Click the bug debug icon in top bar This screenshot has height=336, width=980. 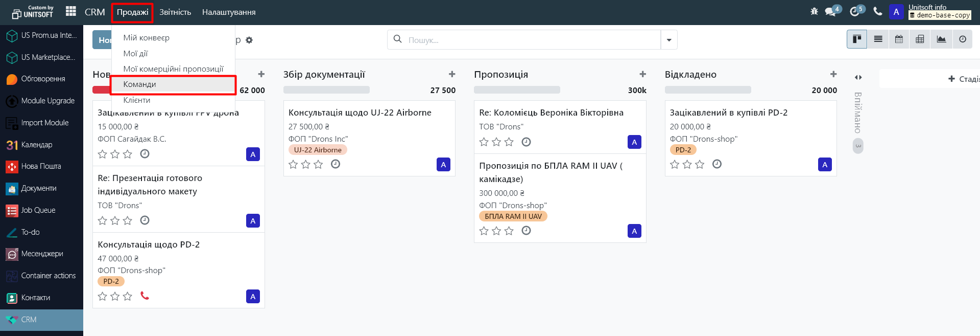[814, 11]
